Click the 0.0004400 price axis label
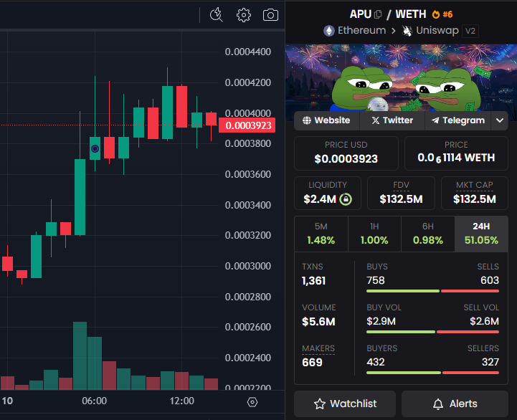The height and width of the screenshot is (420, 517). coord(248,52)
